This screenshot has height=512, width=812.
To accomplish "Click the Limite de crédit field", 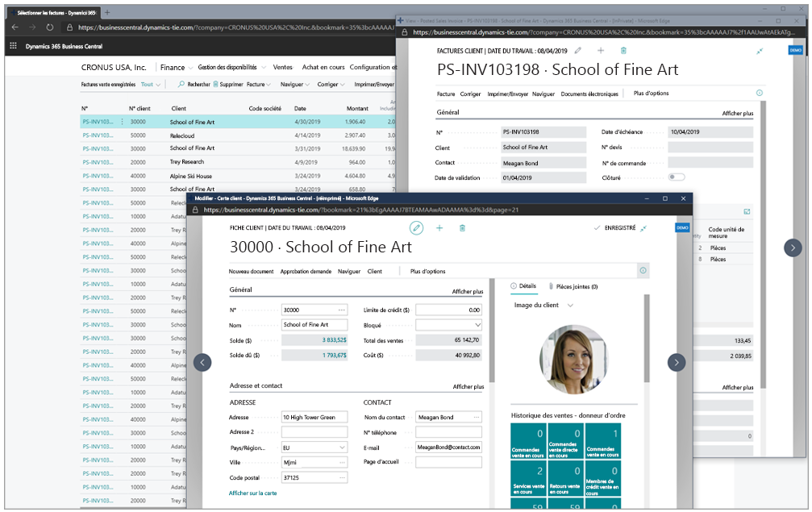I will tap(448, 310).
